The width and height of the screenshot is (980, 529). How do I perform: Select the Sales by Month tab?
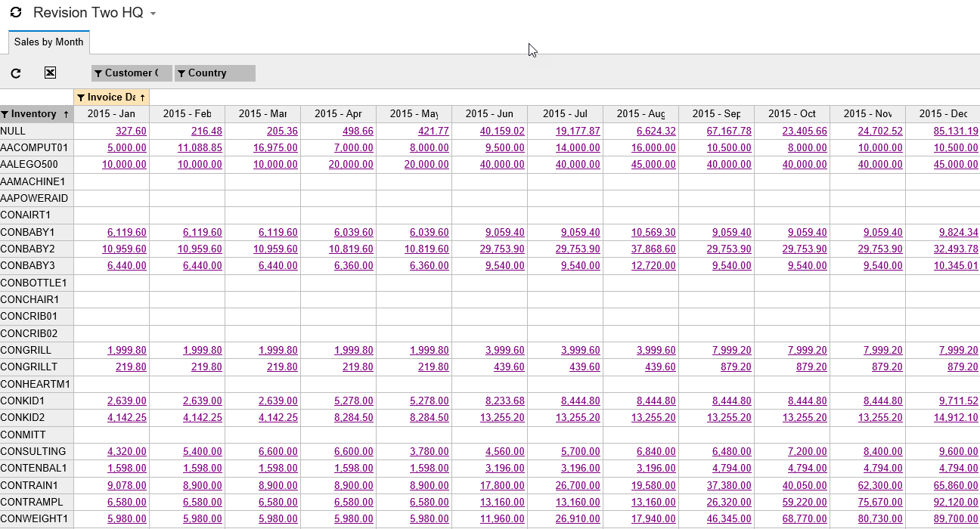[x=48, y=42]
